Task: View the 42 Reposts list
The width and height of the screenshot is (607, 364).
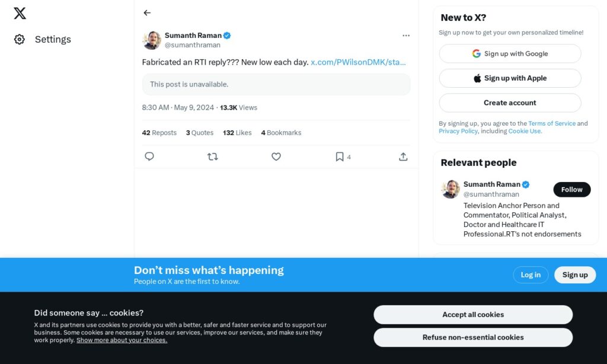Action: [159, 133]
